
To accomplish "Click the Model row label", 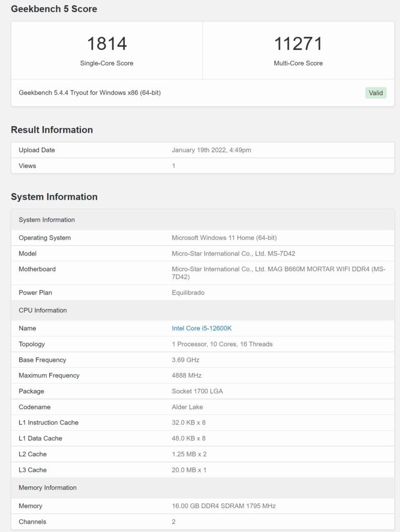I will pyautogui.click(x=28, y=254).
